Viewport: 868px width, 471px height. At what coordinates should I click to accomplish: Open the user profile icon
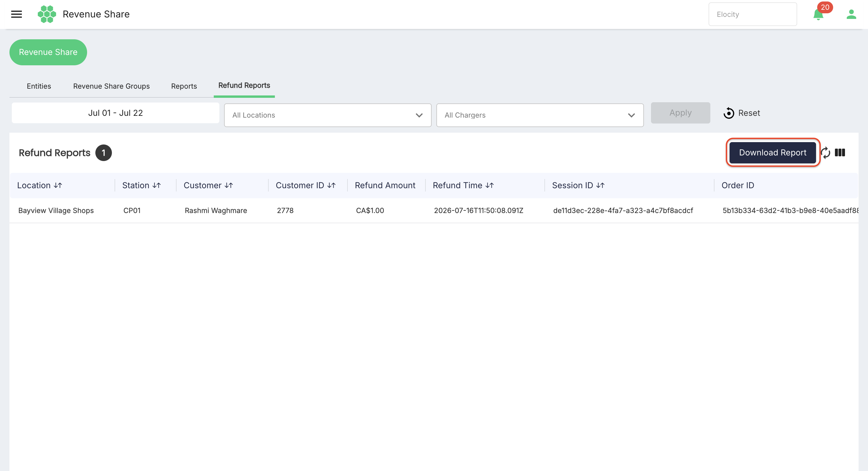pyautogui.click(x=851, y=14)
